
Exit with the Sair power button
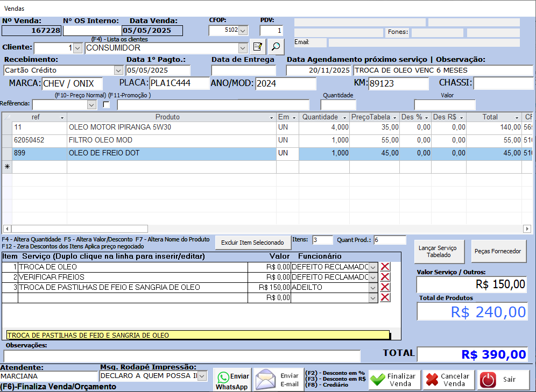(x=502, y=380)
